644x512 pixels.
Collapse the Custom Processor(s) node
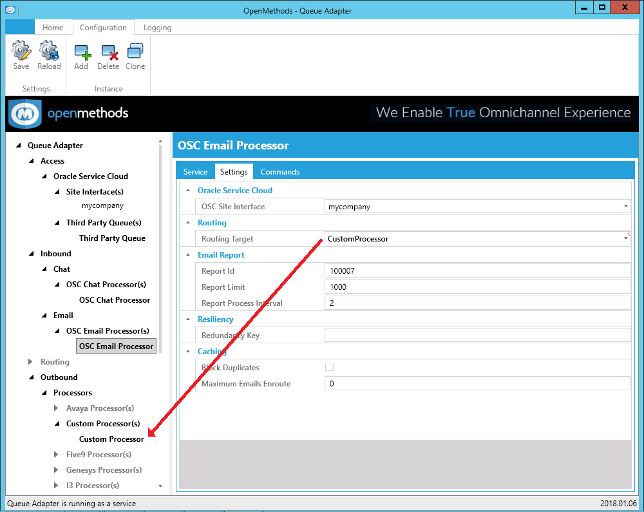click(x=57, y=423)
